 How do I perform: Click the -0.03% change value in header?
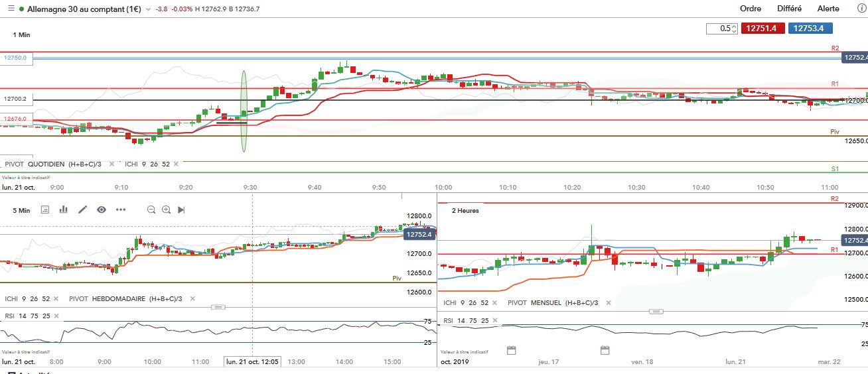pyautogui.click(x=182, y=9)
